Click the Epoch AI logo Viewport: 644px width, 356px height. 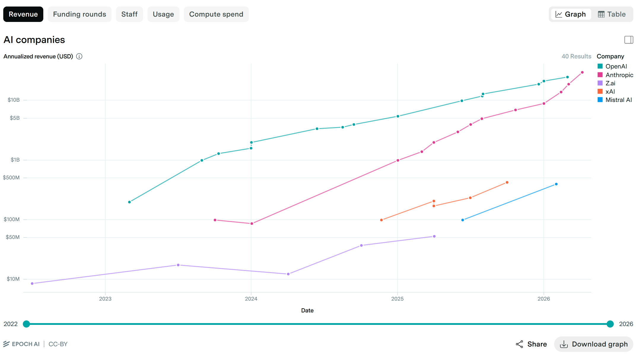coord(22,344)
